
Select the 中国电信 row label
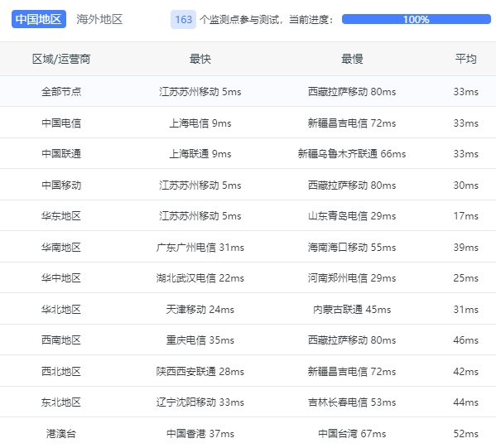click(x=61, y=123)
